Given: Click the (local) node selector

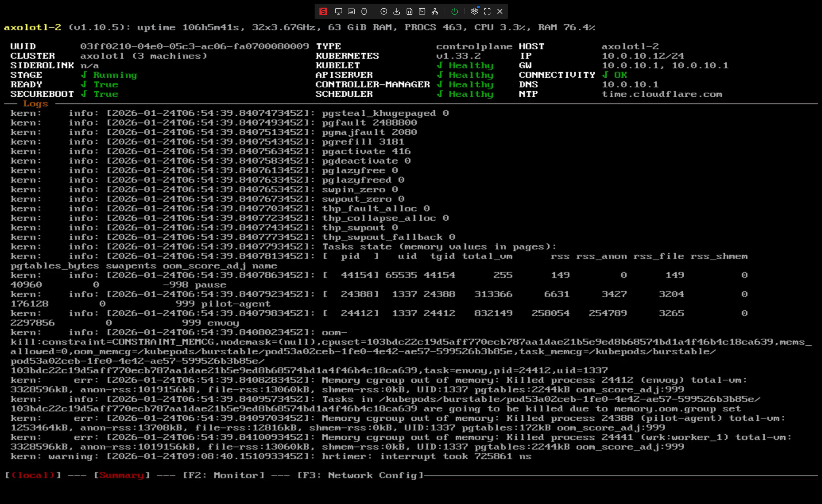Looking at the screenshot, I should point(33,475).
